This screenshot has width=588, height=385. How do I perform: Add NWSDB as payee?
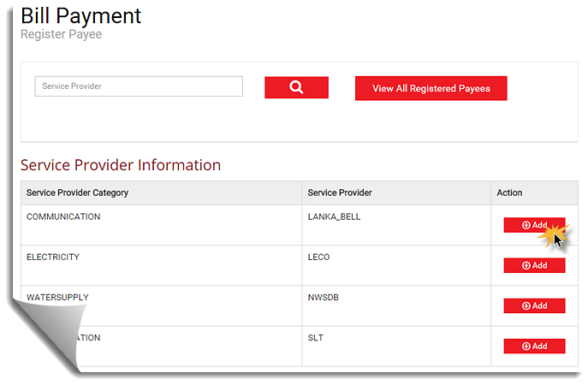[534, 306]
